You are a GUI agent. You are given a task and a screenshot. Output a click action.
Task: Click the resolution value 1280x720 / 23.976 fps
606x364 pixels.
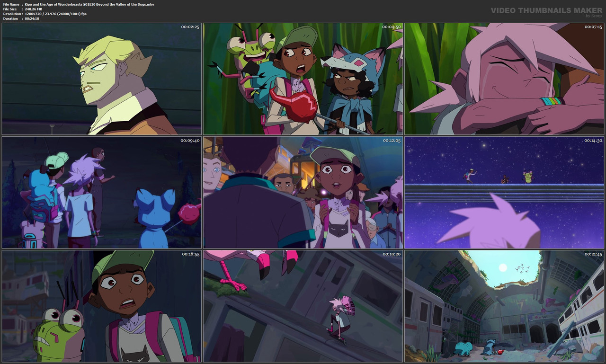pos(56,14)
